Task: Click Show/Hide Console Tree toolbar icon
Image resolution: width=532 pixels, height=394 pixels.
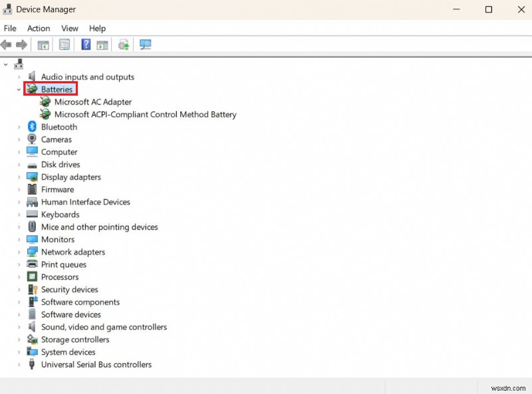Action: (x=43, y=45)
